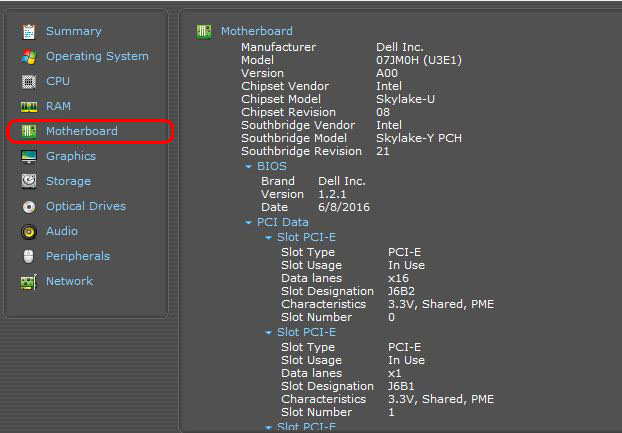Click the Peripherals mouse icon
622x433 pixels.
[x=29, y=257]
